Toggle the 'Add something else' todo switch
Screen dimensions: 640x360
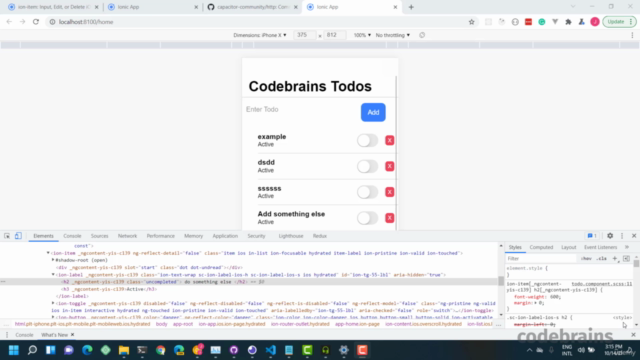click(367, 218)
